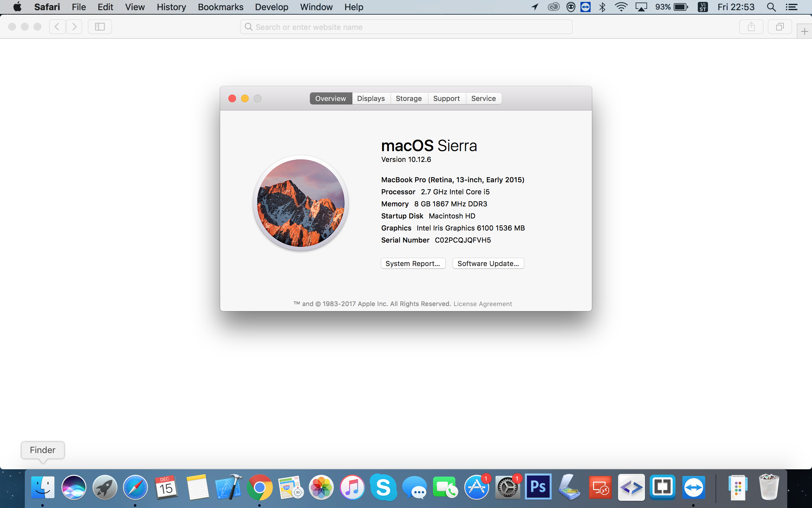Switch to the Displays tab
Screen dimensions: 812x508
coord(371,98)
